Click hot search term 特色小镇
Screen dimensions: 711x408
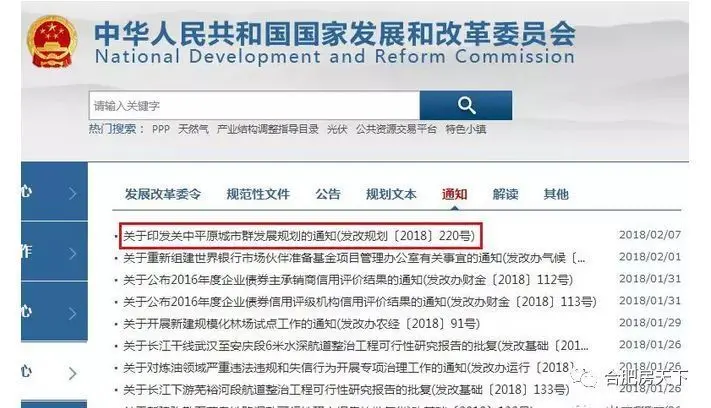click(x=466, y=129)
